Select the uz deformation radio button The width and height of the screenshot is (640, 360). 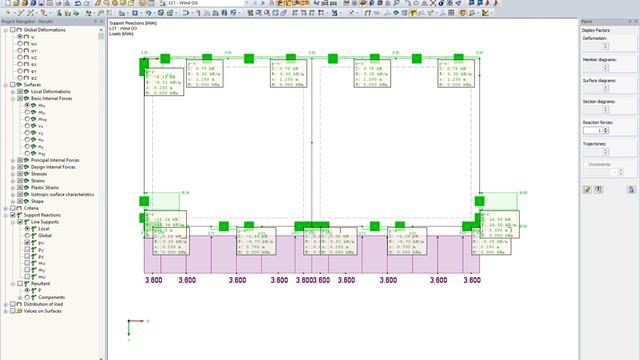coord(20,57)
